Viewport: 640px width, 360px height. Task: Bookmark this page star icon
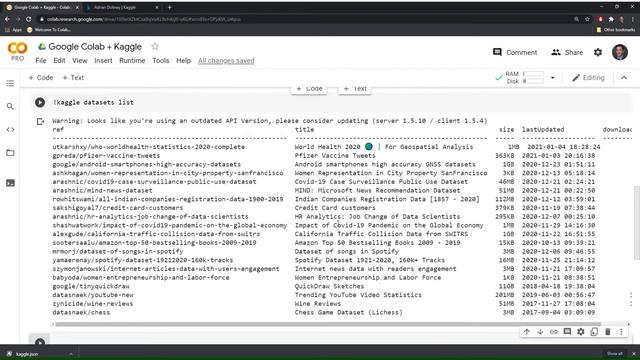pyautogui.click(x=587, y=19)
